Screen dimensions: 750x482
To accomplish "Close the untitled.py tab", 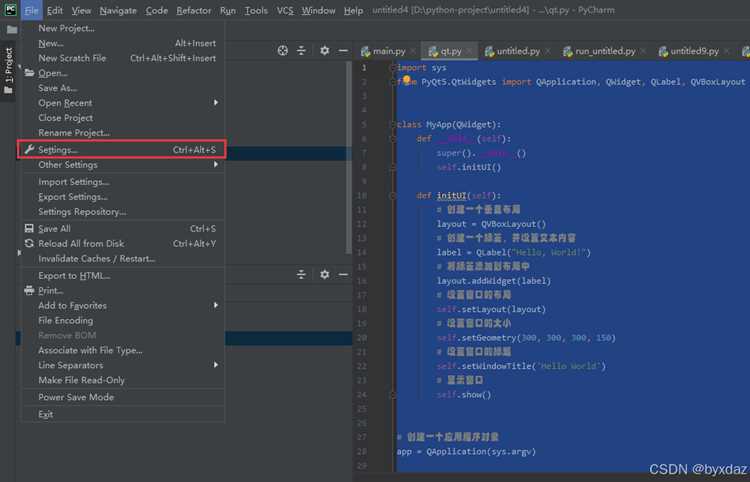I will [548, 51].
